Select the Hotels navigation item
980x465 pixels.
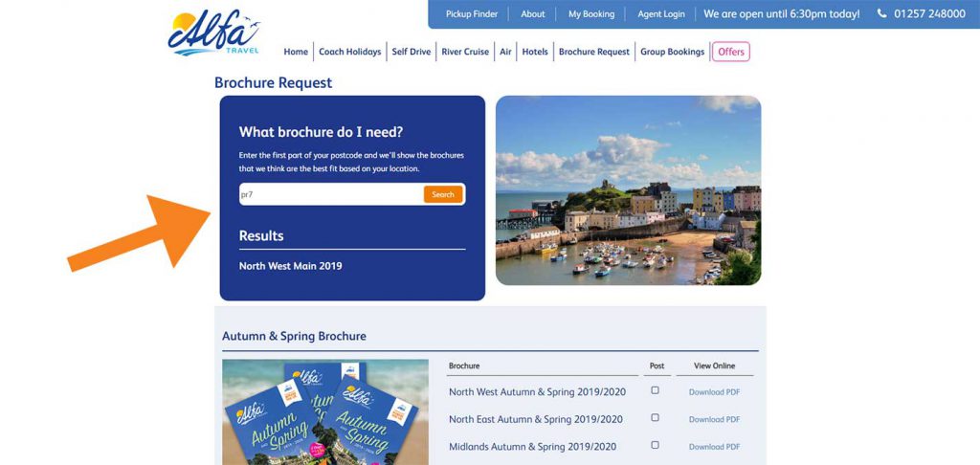535,52
